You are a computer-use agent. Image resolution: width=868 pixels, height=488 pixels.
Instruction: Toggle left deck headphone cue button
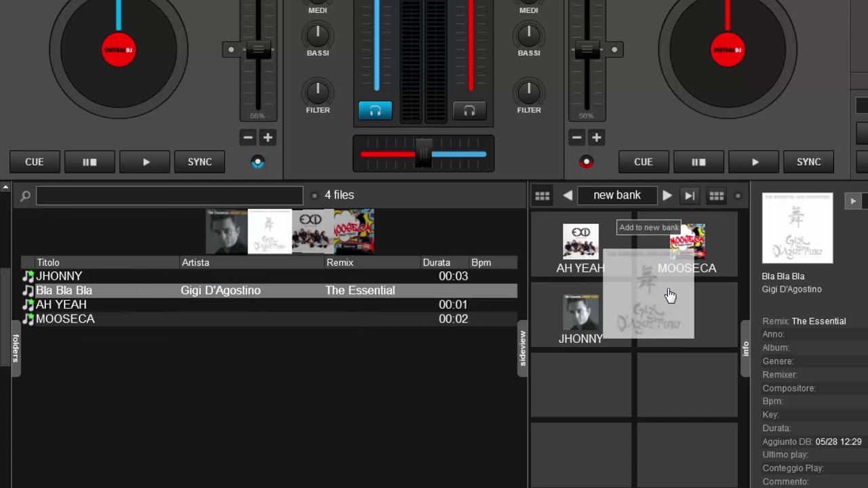coord(375,110)
